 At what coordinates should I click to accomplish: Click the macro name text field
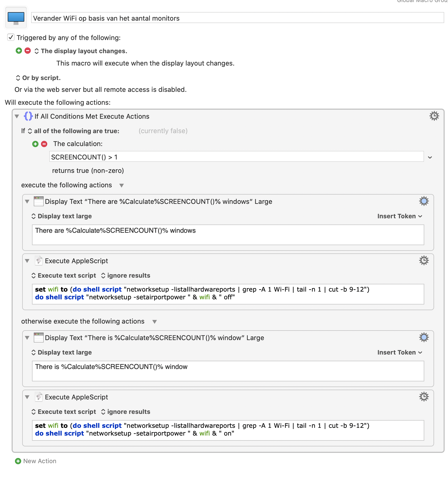point(237,18)
